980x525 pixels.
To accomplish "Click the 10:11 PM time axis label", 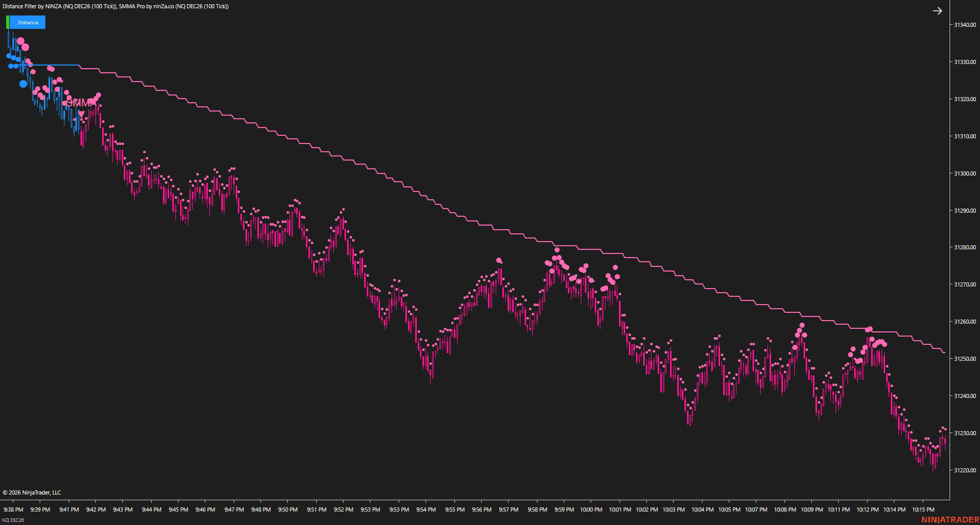I will 839,510.
